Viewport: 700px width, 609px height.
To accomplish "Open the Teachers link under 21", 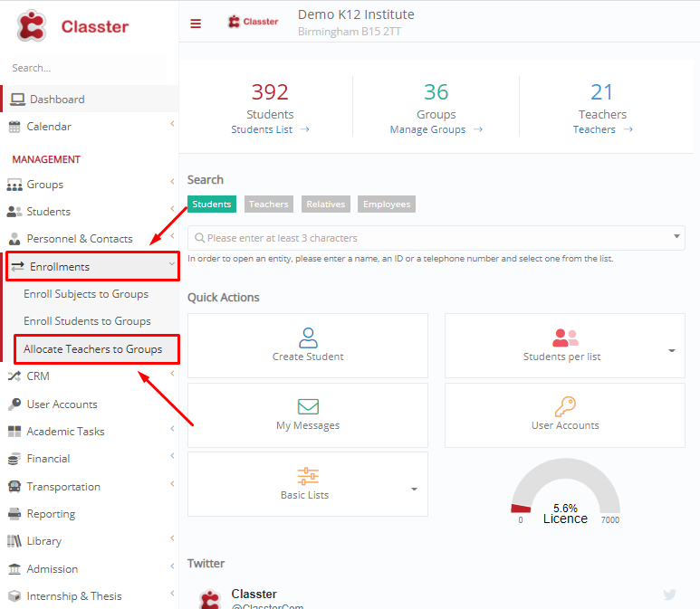I will 594,129.
